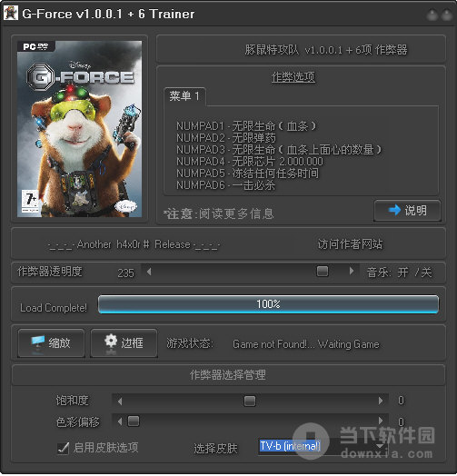Click the G-Force trainer title bar icon

pos(11,14)
